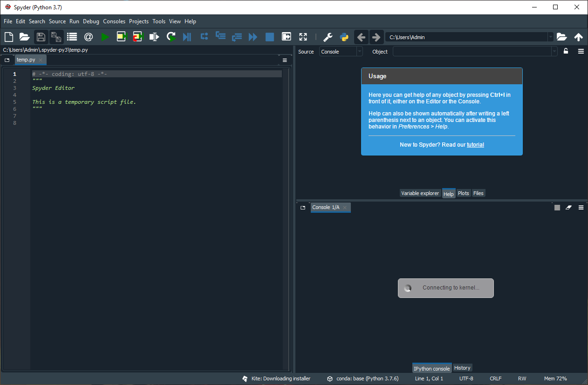Toggle the Help pane lock icon
The height and width of the screenshot is (385, 588).
tap(566, 51)
